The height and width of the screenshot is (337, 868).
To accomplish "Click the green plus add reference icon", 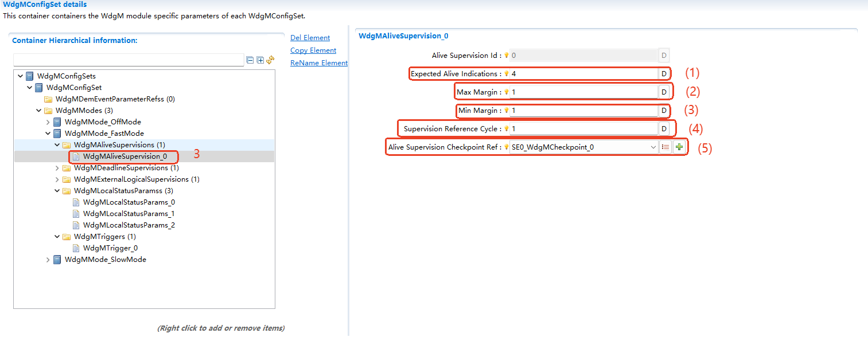I will 679,147.
